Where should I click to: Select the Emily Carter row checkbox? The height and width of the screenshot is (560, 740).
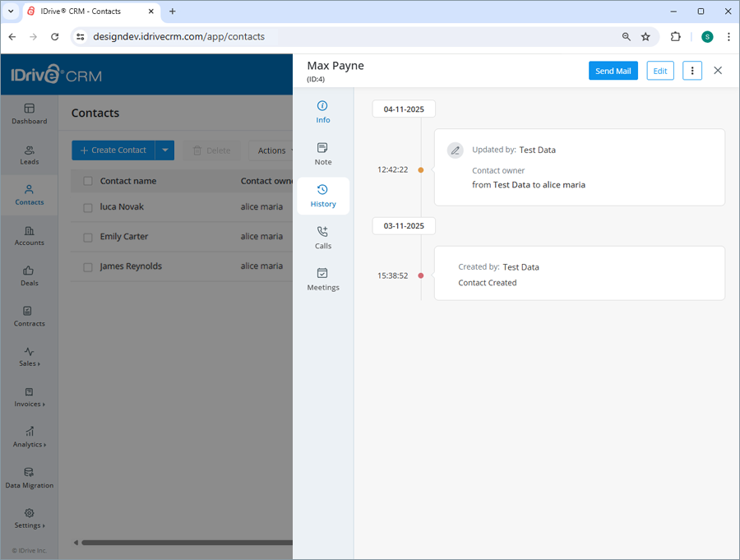tap(89, 236)
